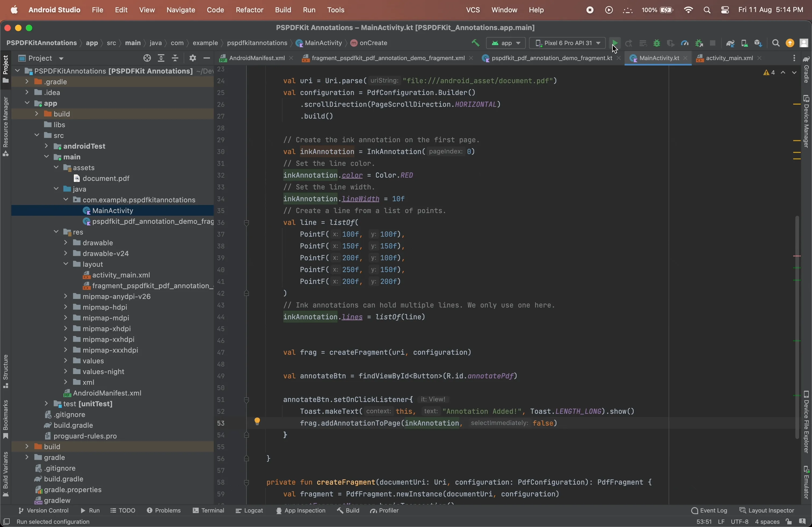Toggle the Build Variants side panel
The image size is (812, 527).
coord(5,474)
